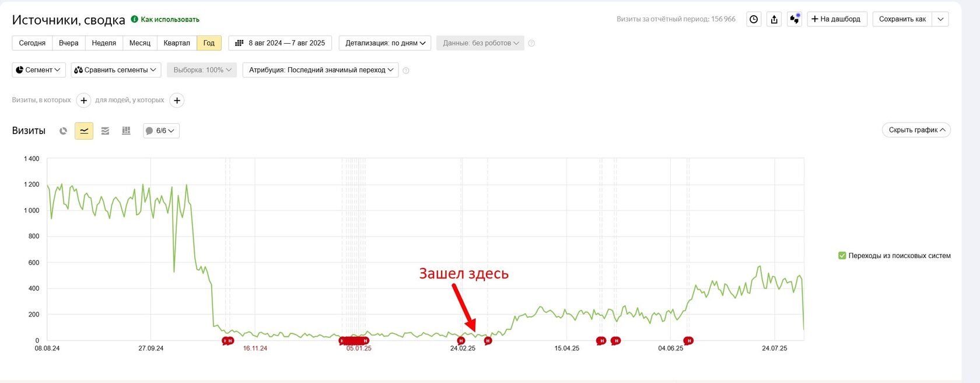Click the export/share report icon
The height and width of the screenshot is (383, 980).
(x=774, y=19)
